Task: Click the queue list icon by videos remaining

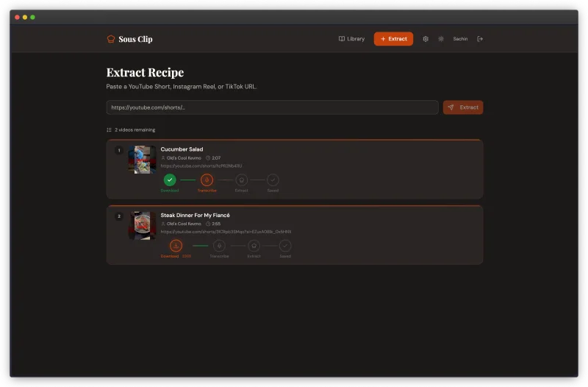Action: click(109, 130)
